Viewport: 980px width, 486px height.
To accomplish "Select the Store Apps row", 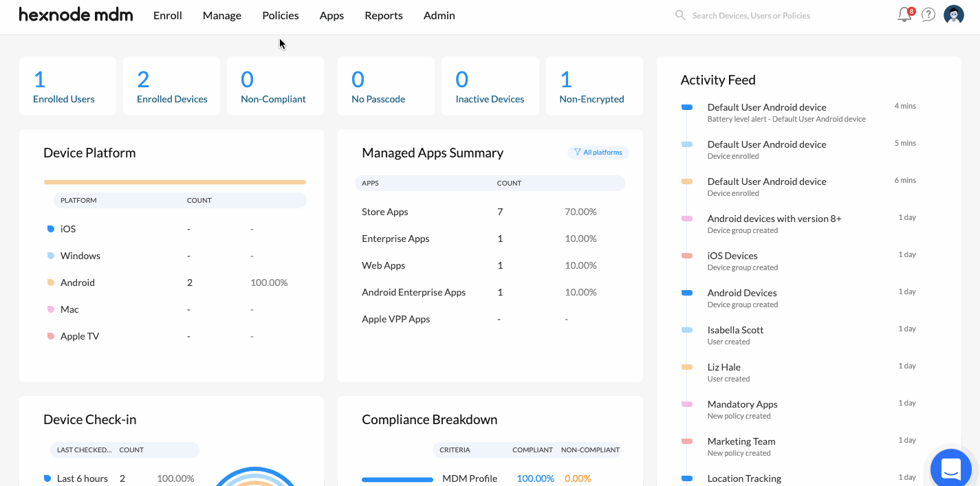I will [x=490, y=212].
